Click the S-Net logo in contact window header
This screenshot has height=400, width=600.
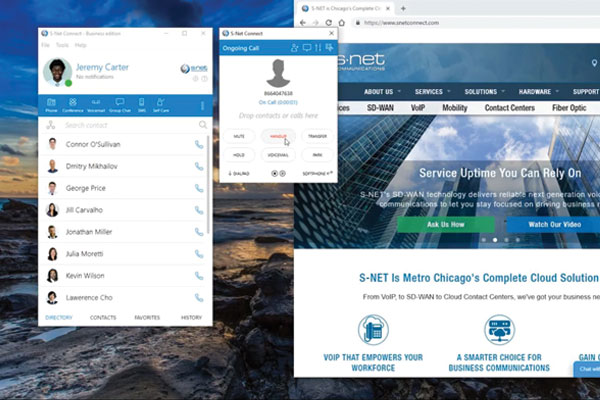pyautogui.click(x=194, y=69)
